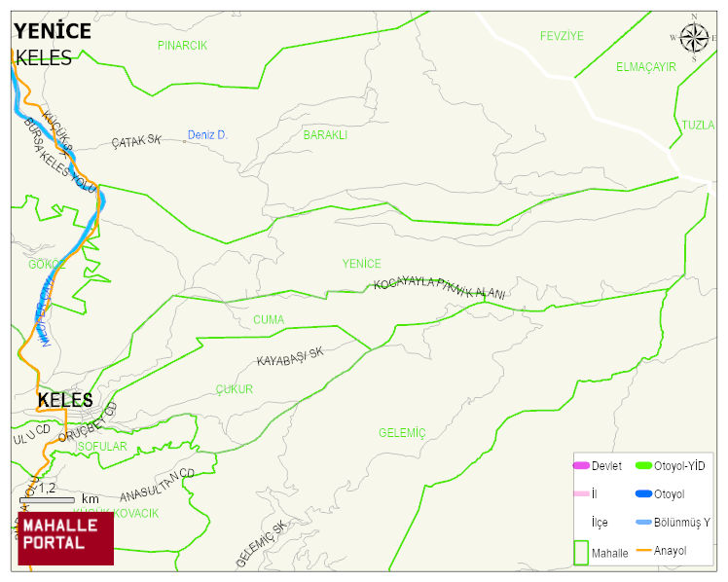This screenshot has height=582, width=728.
Task: Select the CUMA neighborhood label
Action: click(x=269, y=319)
